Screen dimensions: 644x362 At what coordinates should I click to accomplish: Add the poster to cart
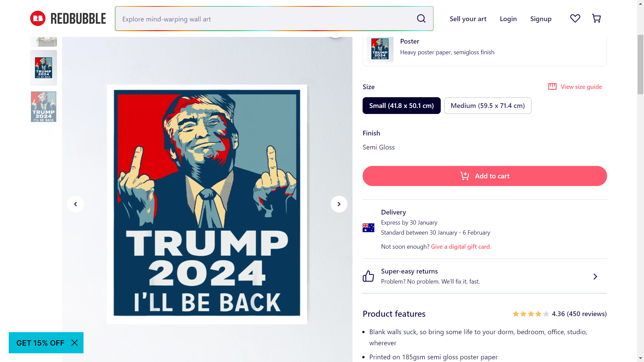[x=485, y=176]
